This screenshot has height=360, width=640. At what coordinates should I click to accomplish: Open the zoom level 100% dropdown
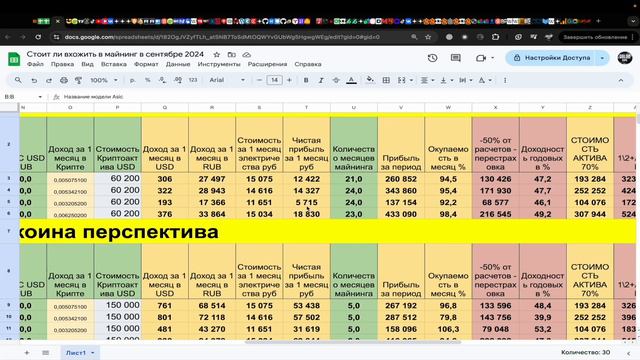[x=104, y=80]
